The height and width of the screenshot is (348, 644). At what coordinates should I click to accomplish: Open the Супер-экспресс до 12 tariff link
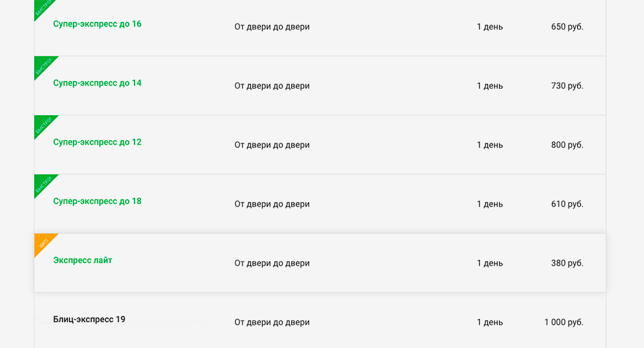(97, 142)
